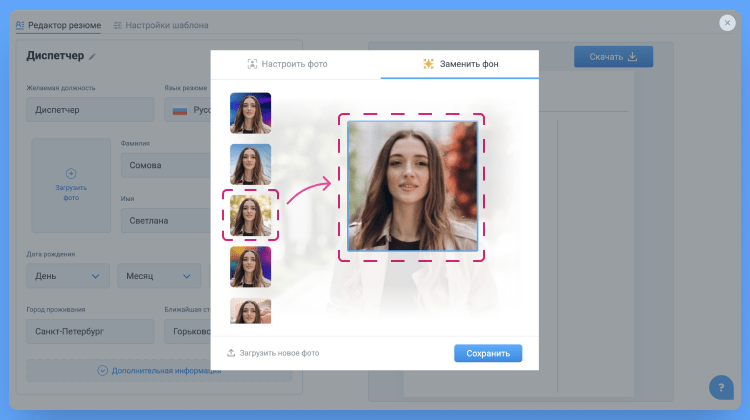Viewport: 750px width, 420px height.
Task: Open the Настроить фото tab
Action: (287, 64)
